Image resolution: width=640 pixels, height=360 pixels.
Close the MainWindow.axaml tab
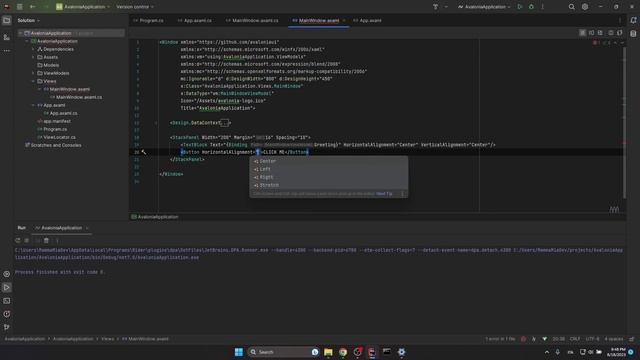coord(344,20)
